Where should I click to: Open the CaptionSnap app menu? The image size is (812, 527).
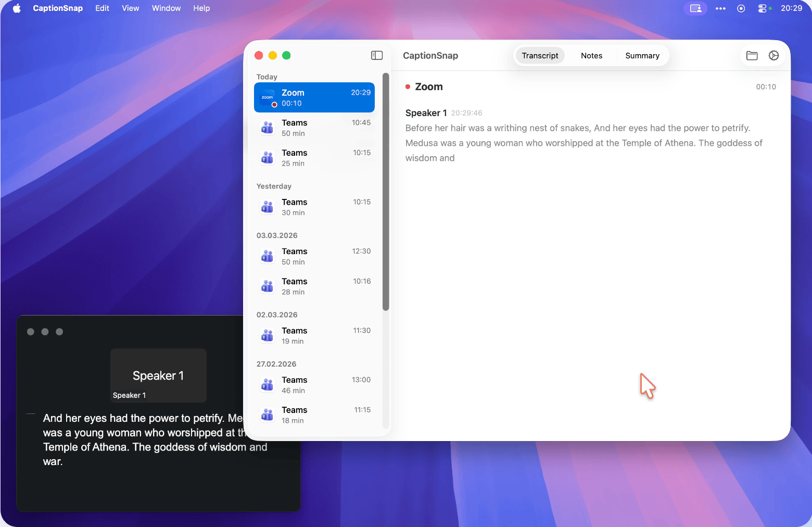click(58, 8)
